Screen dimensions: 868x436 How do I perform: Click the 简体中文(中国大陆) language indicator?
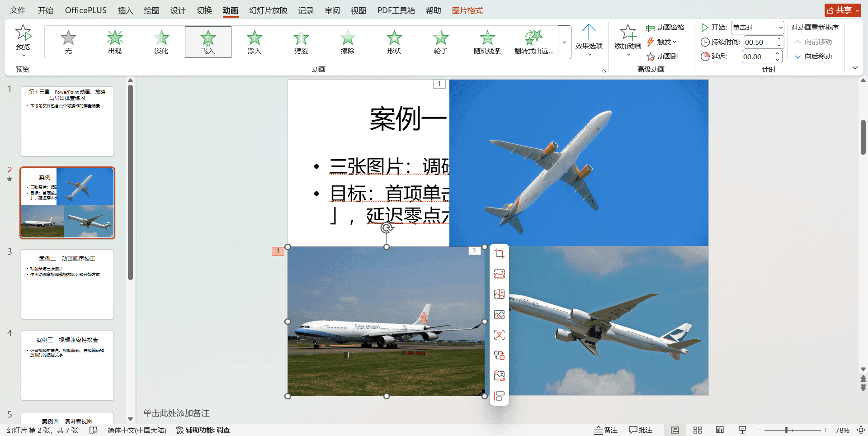point(137,430)
